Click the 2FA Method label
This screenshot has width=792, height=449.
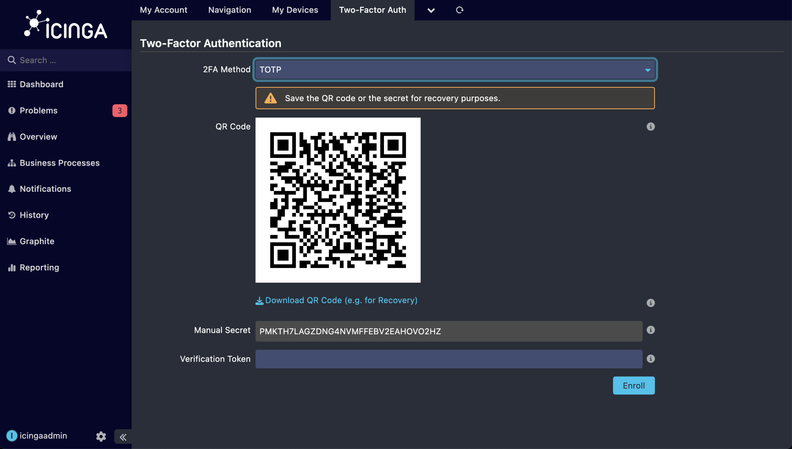point(227,69)
